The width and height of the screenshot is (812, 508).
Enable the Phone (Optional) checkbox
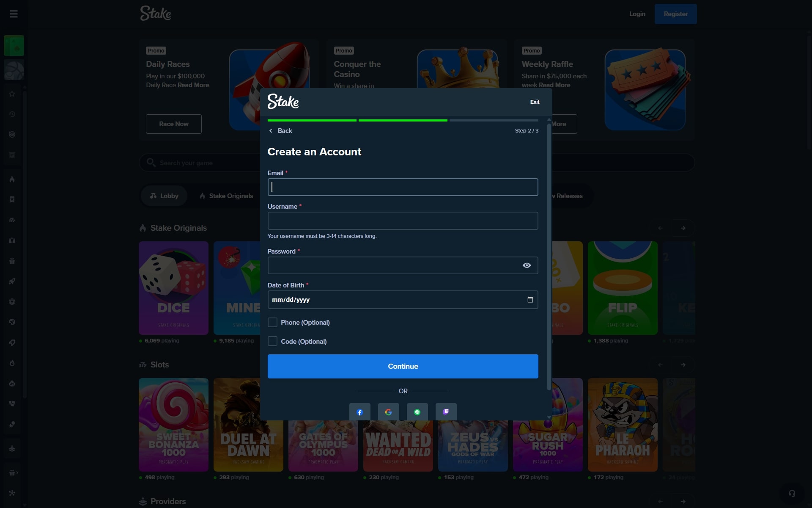click(x=273, y=323)
